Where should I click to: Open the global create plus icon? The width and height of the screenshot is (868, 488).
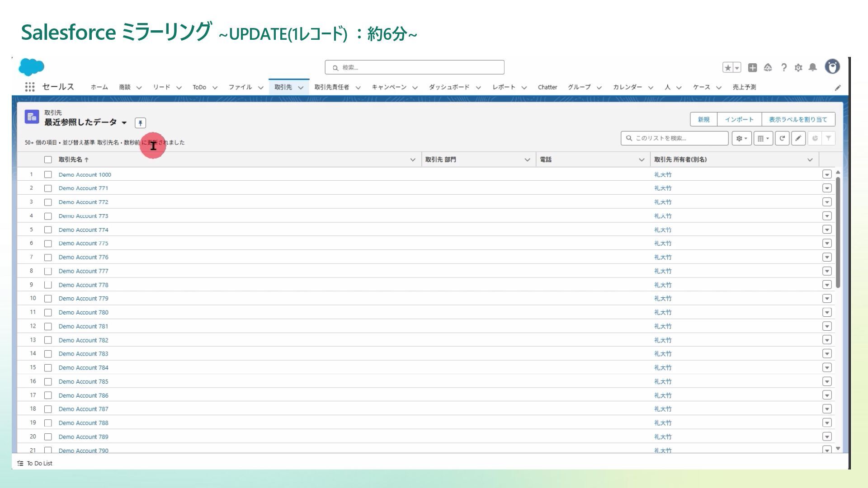(752, 67)
